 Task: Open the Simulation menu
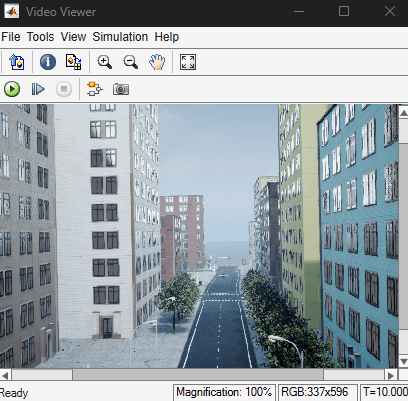tap(120, 37)
